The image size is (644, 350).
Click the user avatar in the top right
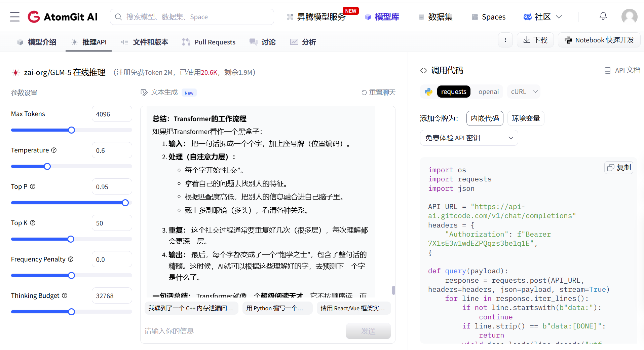(629, 16)
